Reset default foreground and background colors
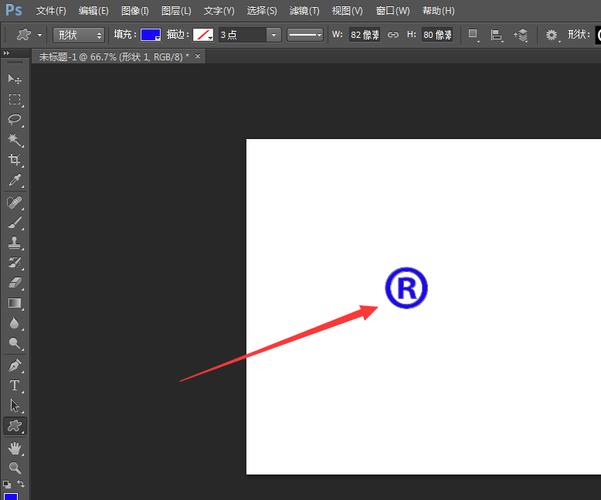601x500 pixels. click(x=7, y=484)
